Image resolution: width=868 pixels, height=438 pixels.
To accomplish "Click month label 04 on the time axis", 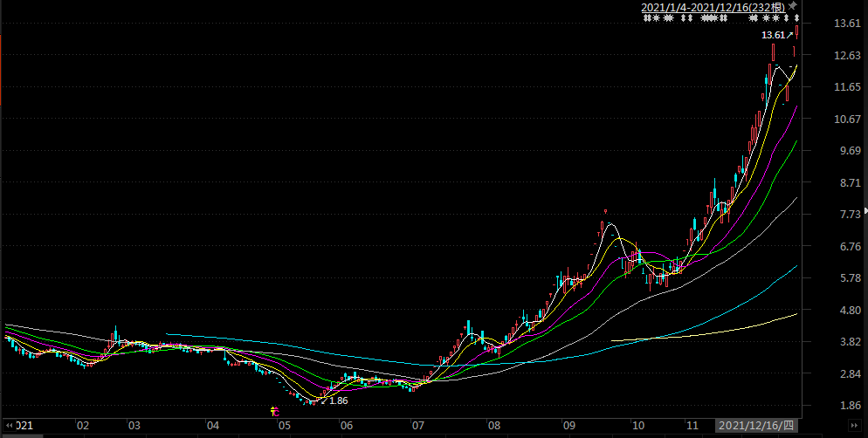I will tap(212, 425).
